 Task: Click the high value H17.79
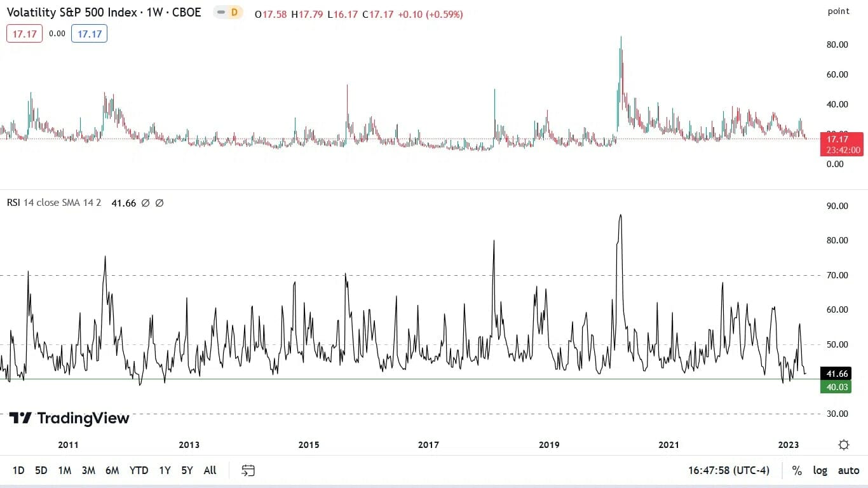[306, 14]
